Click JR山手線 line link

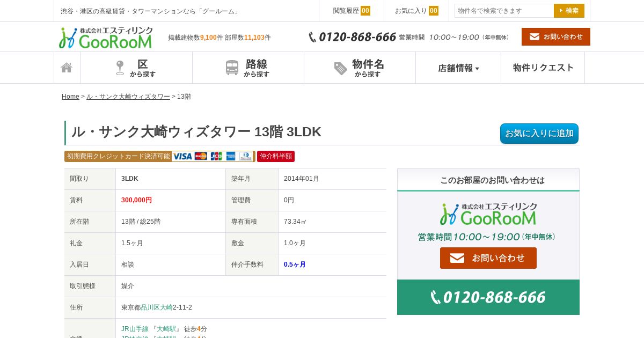point(135,329)
